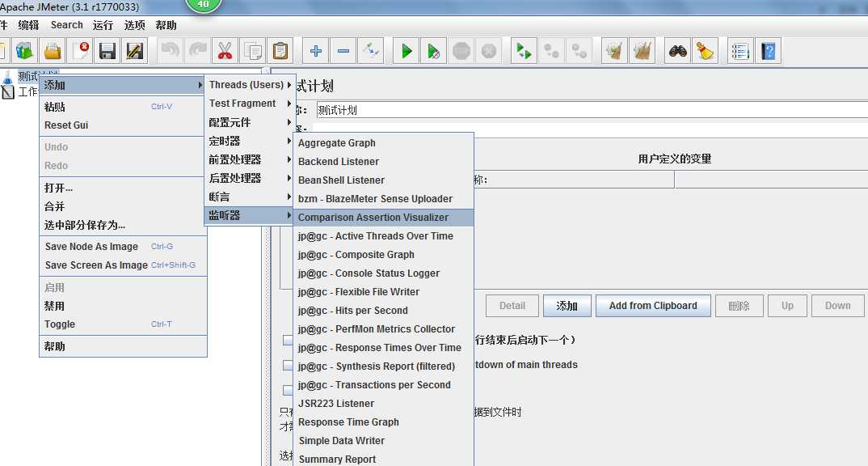Click the Cut scissors icon
Viewport: 868px width, 466px height.
click(x=225, y=51)
